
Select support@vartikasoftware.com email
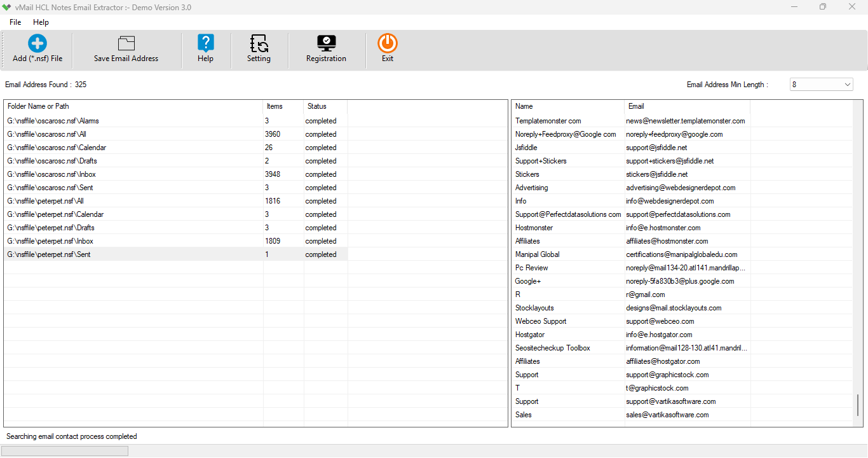pyautogui.click(x=671, y=401)
